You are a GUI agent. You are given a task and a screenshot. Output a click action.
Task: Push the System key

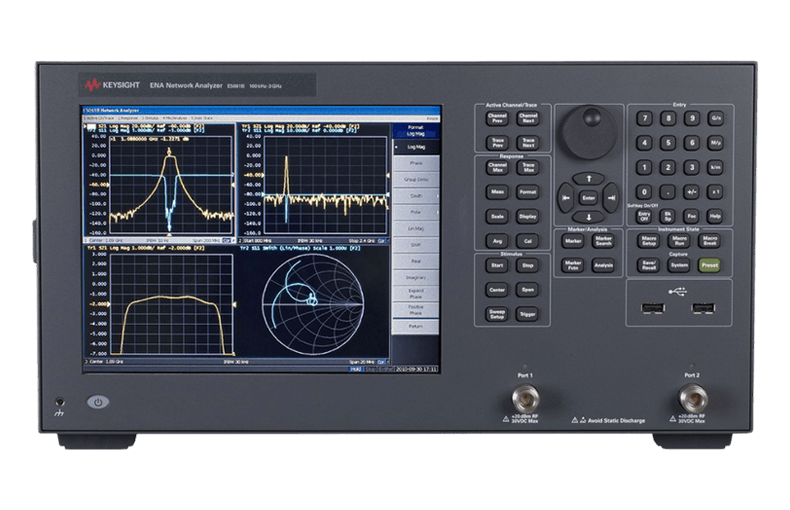point(680,266)
